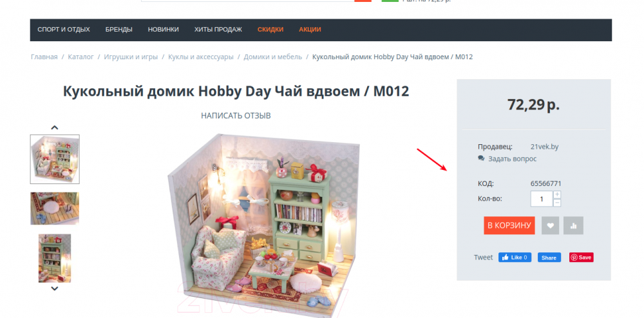Open the СПОРТ И ОТДЫХ menu
This screenshot has width=644, height=318.
pos(64,30)
